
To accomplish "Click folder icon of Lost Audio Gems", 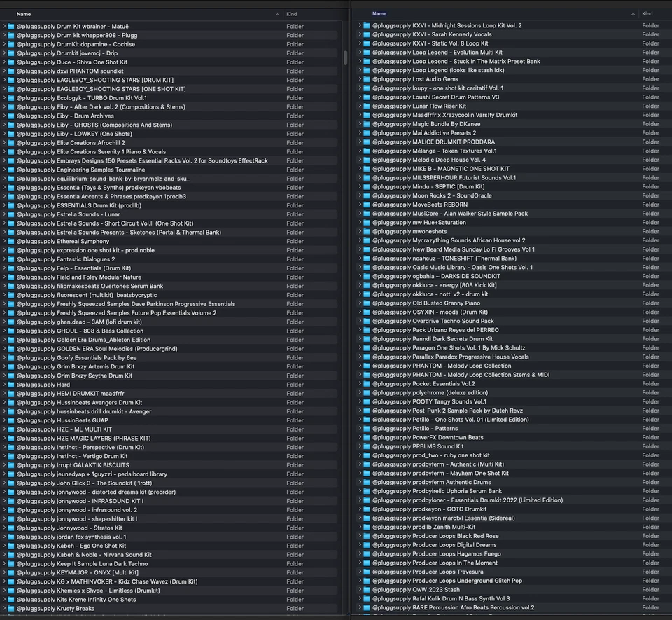I will tap(367, 79).
